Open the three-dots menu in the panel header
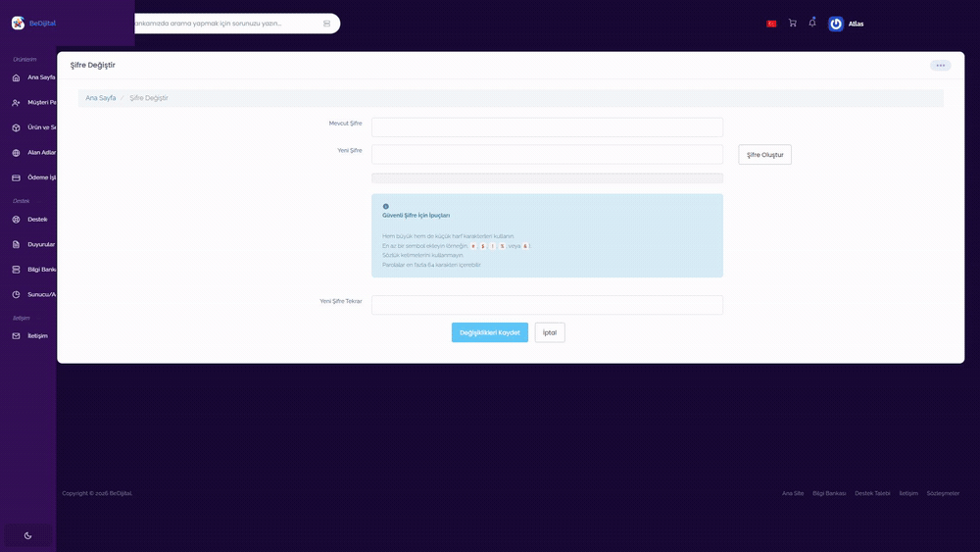980x552 pixels. (940, 65)
